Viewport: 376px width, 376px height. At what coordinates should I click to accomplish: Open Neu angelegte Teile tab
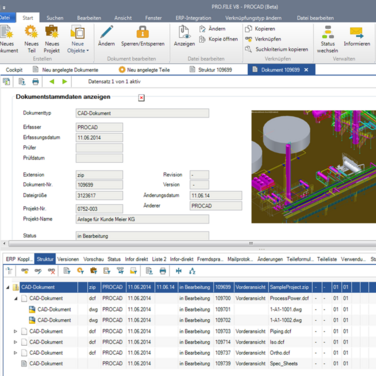click(x=145, y=70)
